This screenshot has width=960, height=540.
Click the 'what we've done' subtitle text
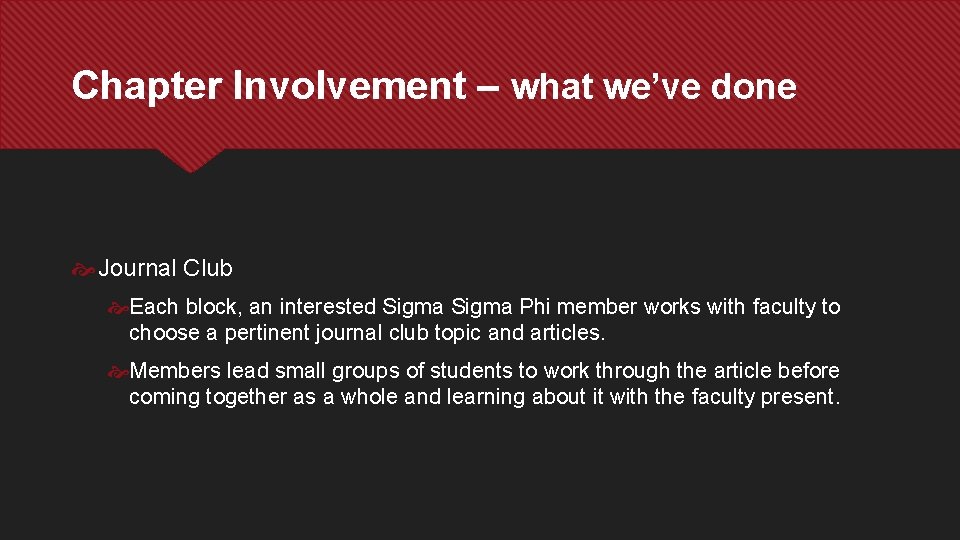coord(654,87)
